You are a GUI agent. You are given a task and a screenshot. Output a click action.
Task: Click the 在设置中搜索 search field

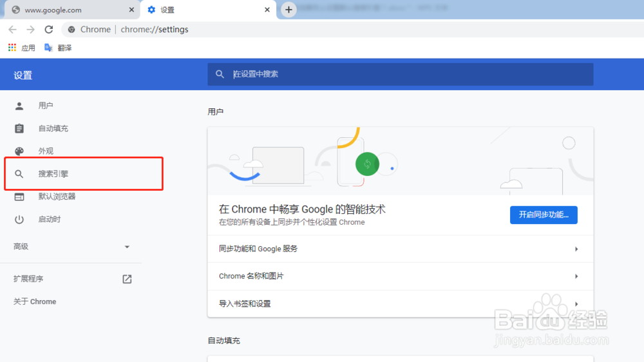pyautogui.click(x=401, y=74)
